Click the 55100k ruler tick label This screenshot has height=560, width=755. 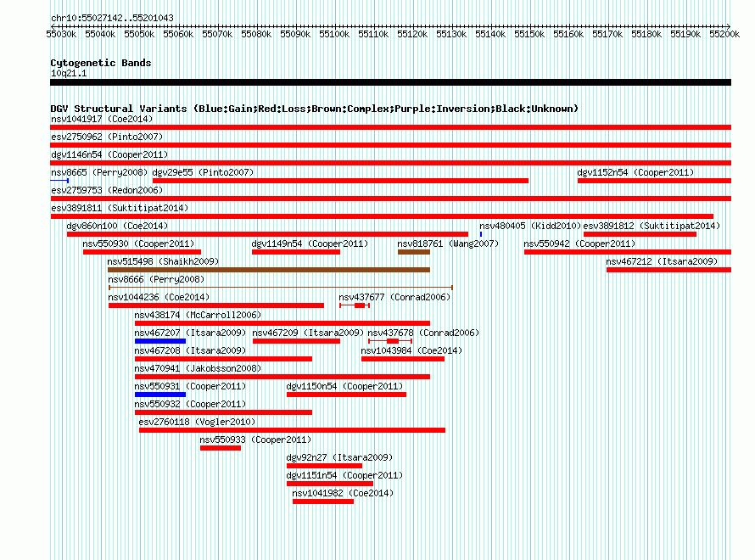pyautogui.click(x=334, y=34)
